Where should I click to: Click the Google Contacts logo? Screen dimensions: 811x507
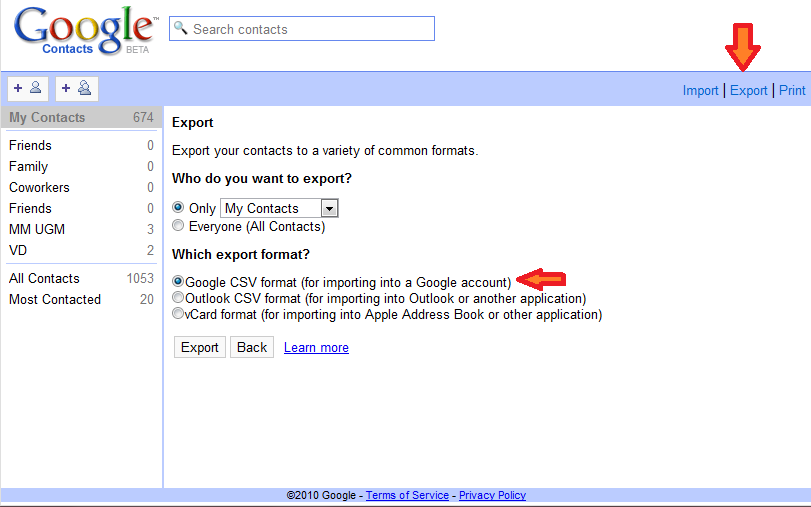pos(84,31)
